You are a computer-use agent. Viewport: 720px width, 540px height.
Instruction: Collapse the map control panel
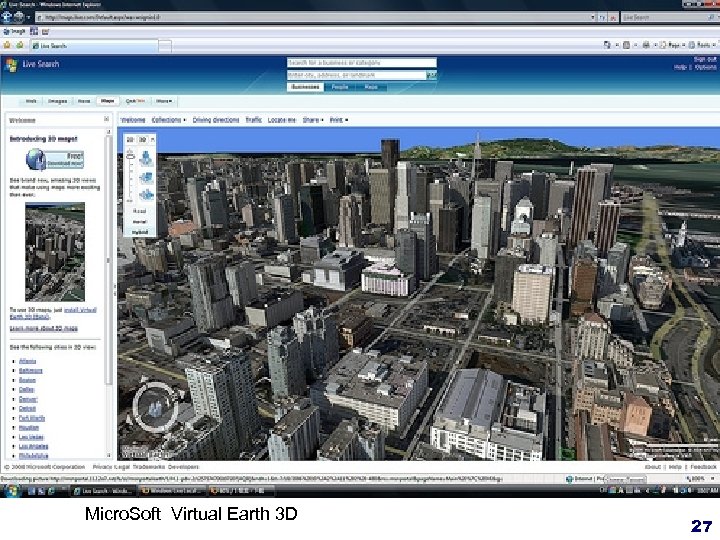click(x=153, y=139)
